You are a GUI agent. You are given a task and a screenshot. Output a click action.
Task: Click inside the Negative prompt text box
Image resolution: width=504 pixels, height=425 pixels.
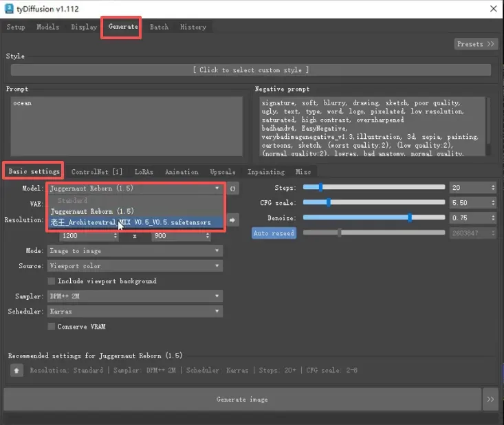pos(372,127)
